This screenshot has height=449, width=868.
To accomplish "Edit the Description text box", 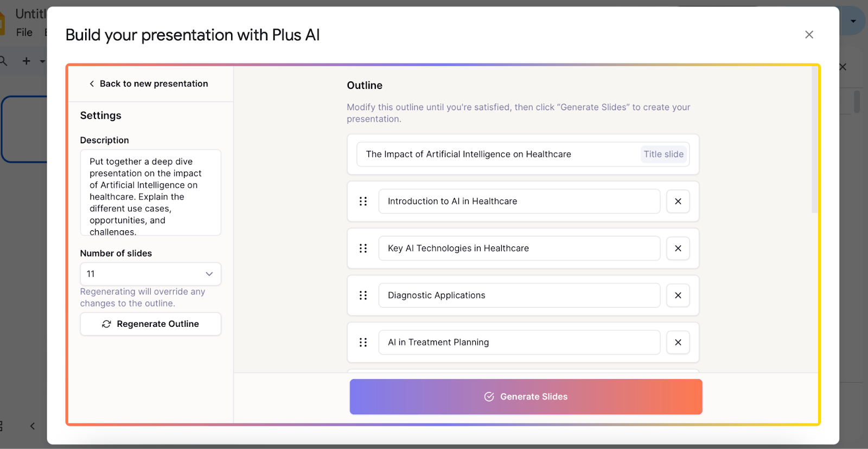I will pos(150,193).
